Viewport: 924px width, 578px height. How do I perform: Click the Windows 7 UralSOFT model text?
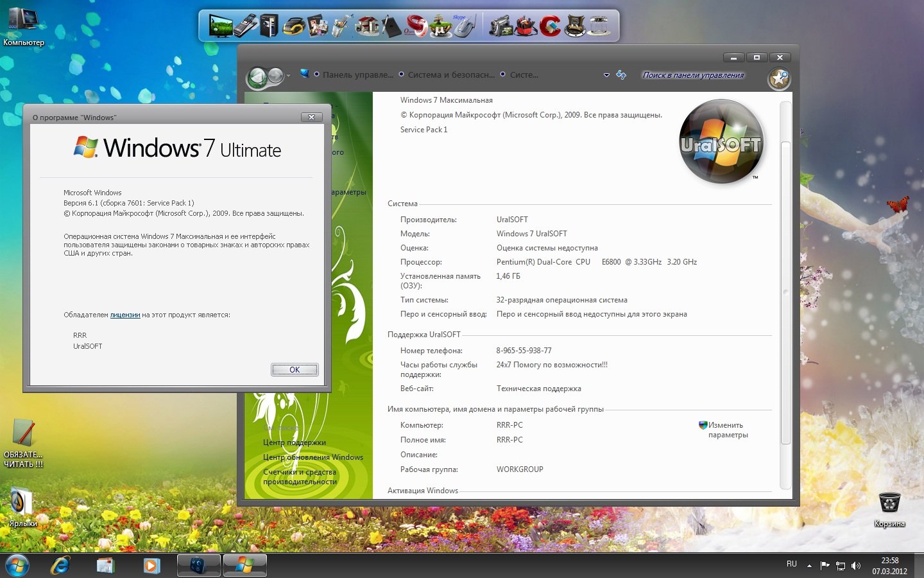click(532, 234)
